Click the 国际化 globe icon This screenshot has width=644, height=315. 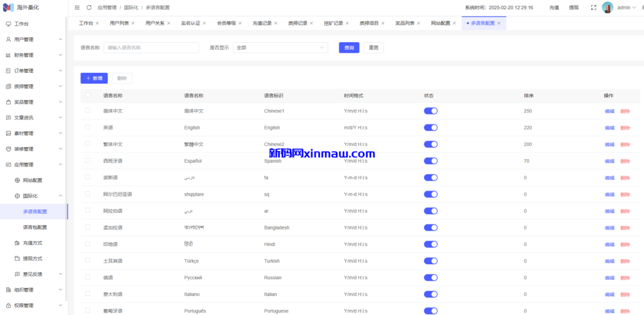point(17,196)
